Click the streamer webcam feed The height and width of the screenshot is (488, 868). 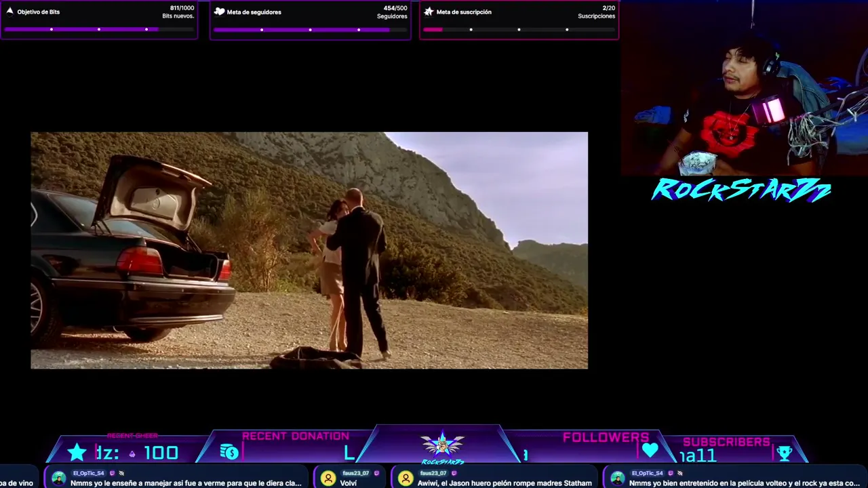(x=745, y=88)
